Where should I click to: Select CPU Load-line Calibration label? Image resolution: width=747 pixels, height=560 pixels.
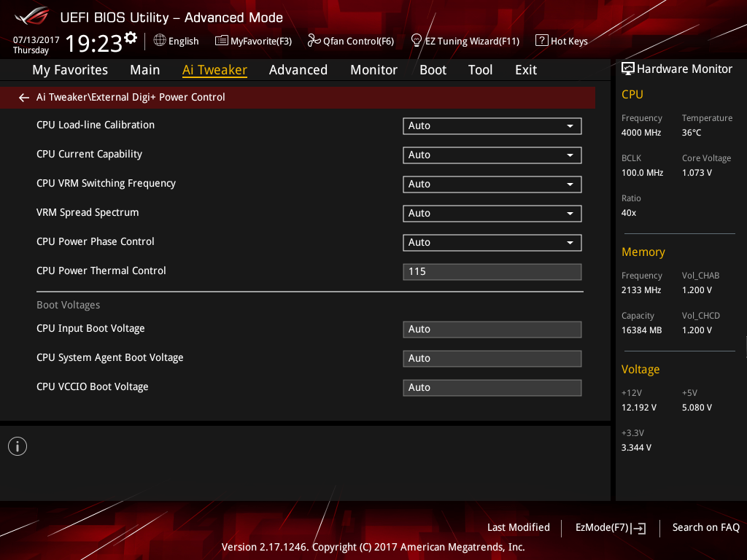(x=96, y=125)
